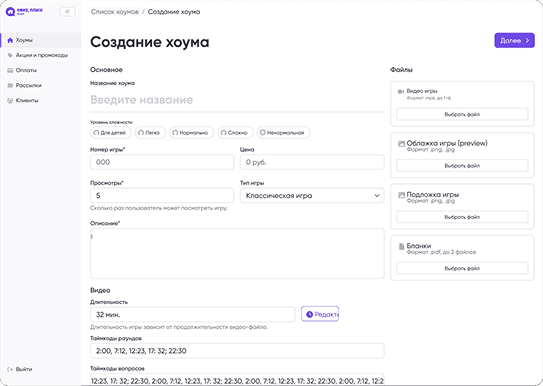Click the image icon beside Подложка игры

(401, 195)
